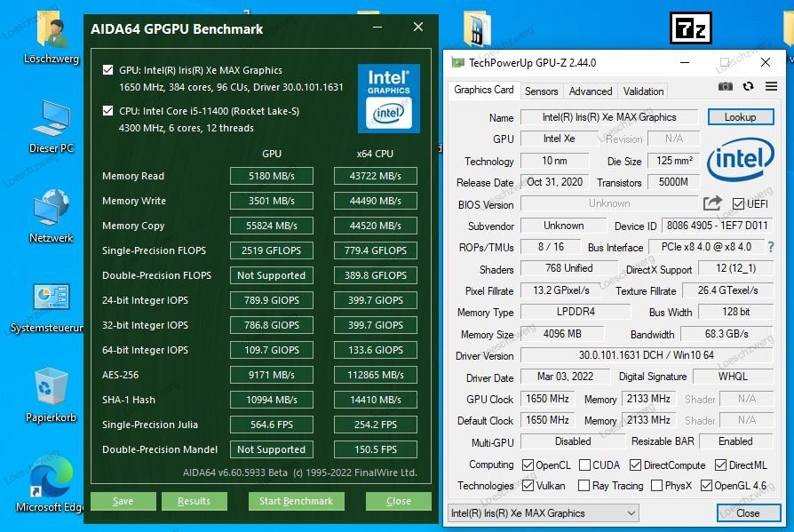Click the GPU-Z title bar app icon
794x532 pixels.
click(457, 63)
